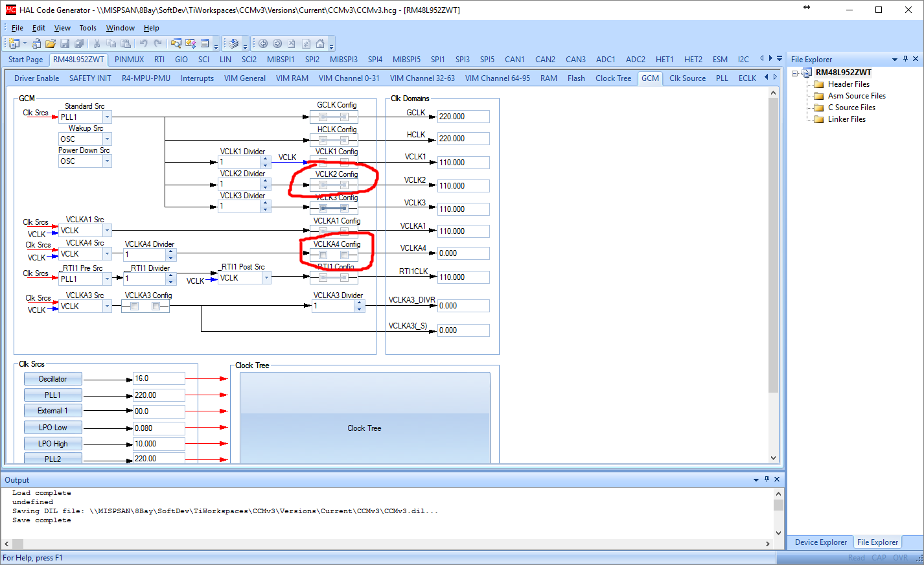Open the Tools menu
This screenshot has height=565, width=924.
click(88, 28)
